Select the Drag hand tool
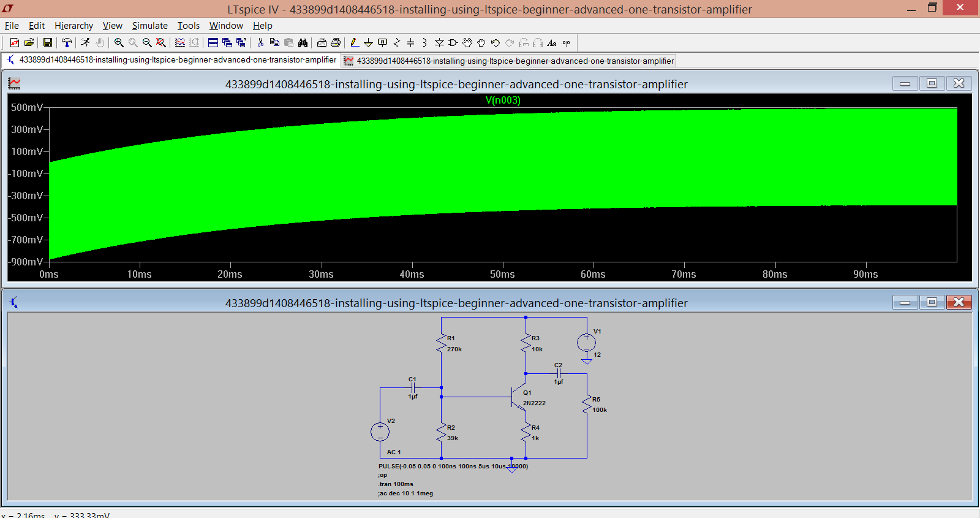 tap(481, 43)
